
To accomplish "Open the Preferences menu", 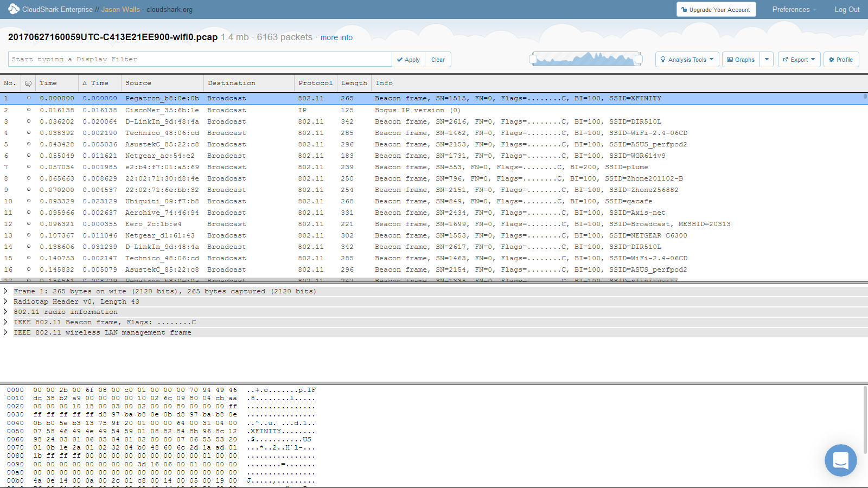I will point(794,10).
